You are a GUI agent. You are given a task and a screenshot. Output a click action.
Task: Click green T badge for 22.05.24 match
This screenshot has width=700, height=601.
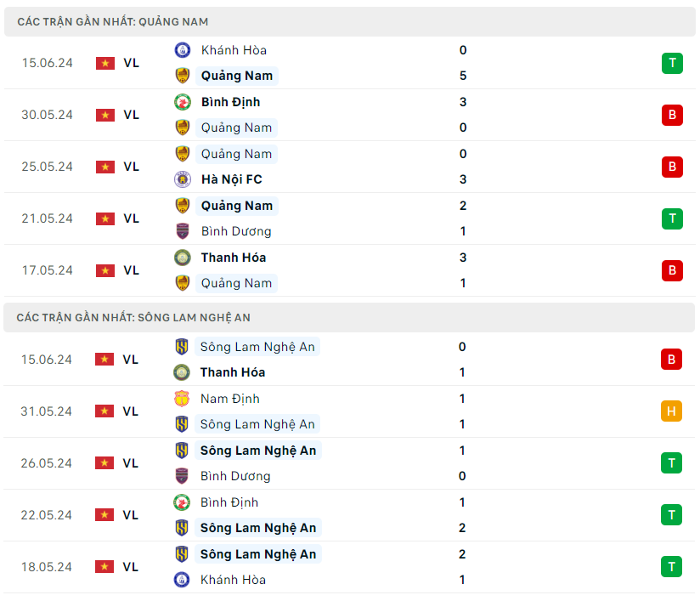(671, 515)
